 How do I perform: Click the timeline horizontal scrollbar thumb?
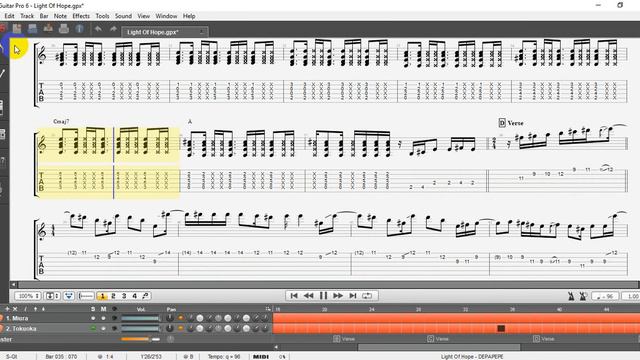[439, 347]
